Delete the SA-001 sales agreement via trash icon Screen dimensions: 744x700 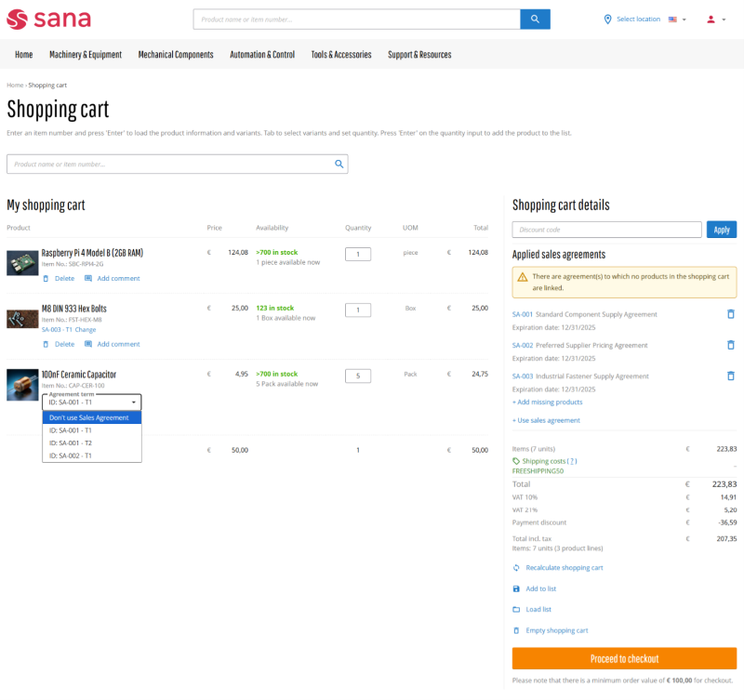730,314
